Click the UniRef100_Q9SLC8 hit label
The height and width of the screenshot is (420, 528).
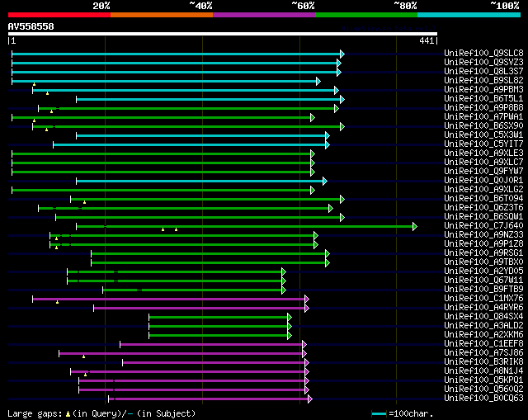[483, 53]
